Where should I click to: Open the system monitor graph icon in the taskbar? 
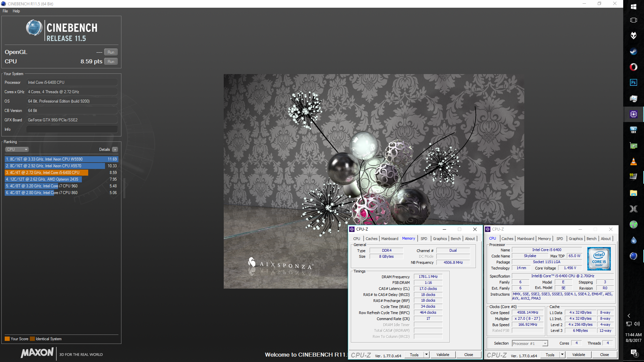pyautogui.click(x=633, y=99)
